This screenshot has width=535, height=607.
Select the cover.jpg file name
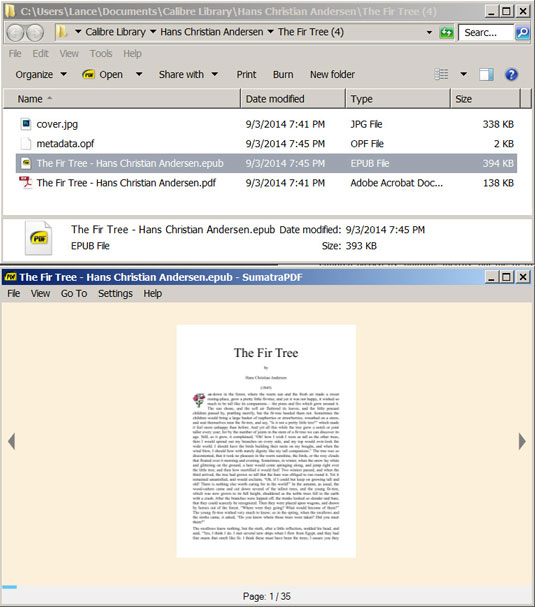coord(57,124)
